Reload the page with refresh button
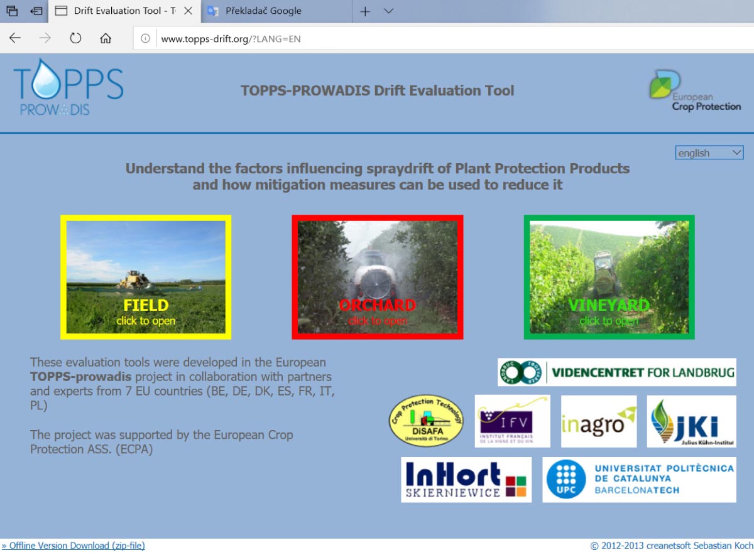The height and width of the screenshot is (560, 754). click(75, 38)
